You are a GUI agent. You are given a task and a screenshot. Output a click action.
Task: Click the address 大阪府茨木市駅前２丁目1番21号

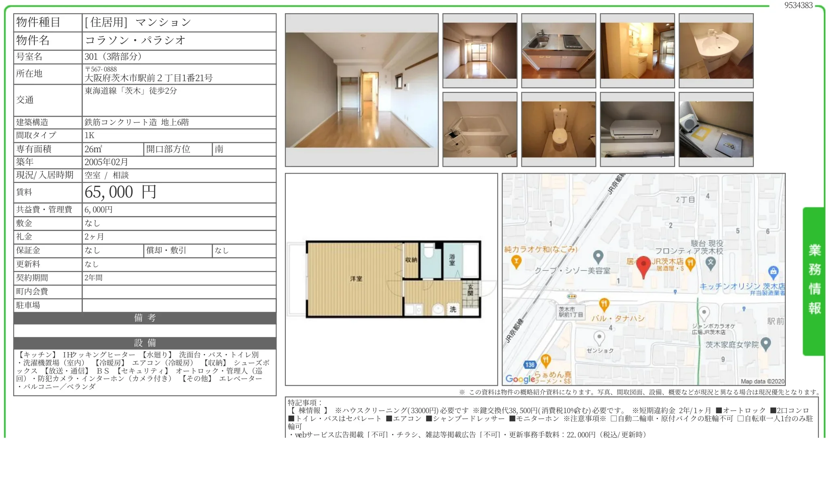click(148, 78)
